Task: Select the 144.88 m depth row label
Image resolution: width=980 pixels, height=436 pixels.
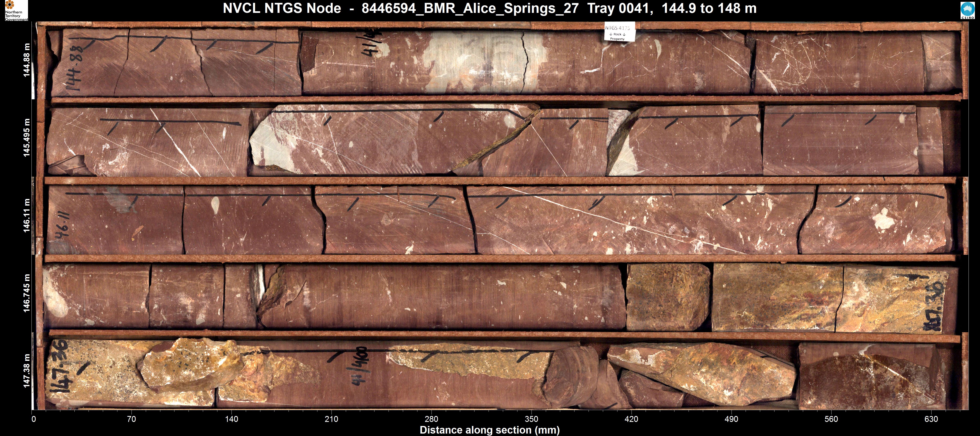Action: click(x=27, y=60)
